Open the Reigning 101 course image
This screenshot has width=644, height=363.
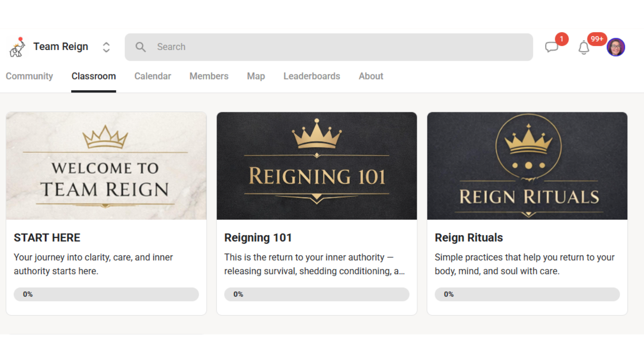tap(316, 166)
